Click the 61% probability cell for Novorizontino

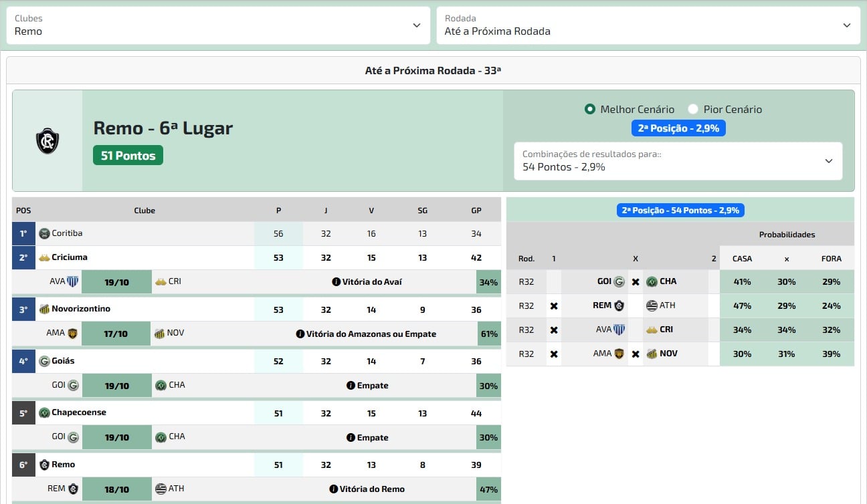tap(489, 334)
